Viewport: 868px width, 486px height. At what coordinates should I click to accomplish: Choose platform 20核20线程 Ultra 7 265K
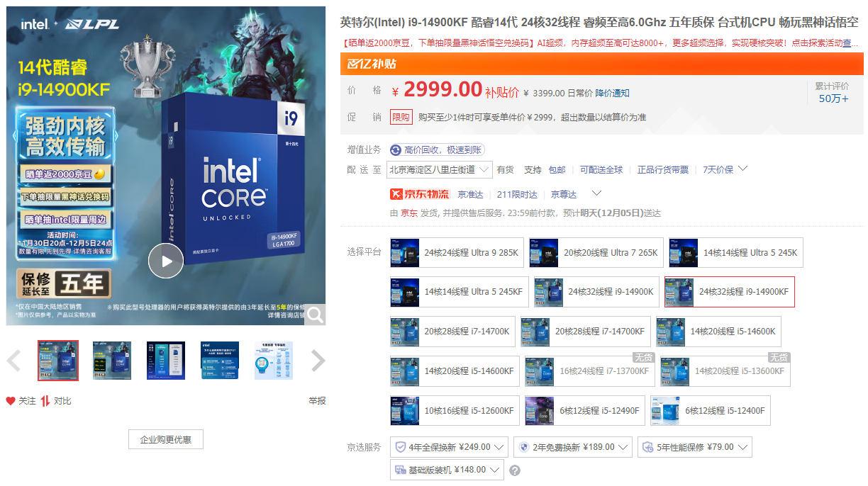pyautogui.click(x=596, y=253)
